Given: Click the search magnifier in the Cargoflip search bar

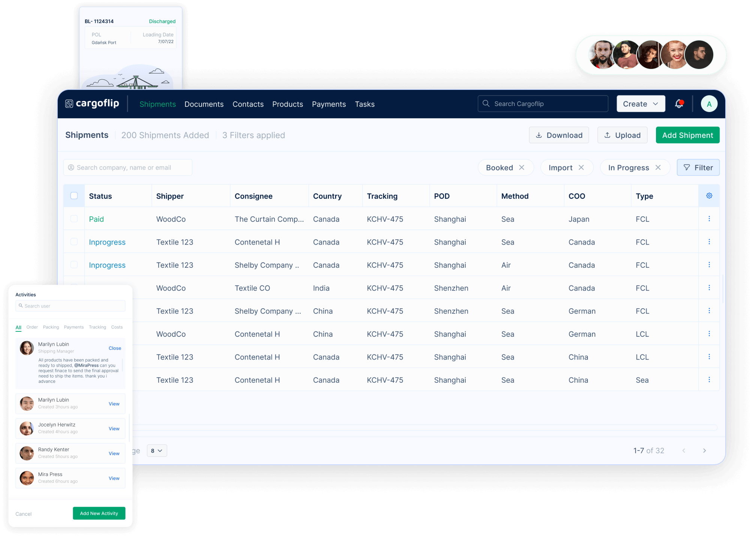Looking at the screenshot, I should click(x=486, y=103).
